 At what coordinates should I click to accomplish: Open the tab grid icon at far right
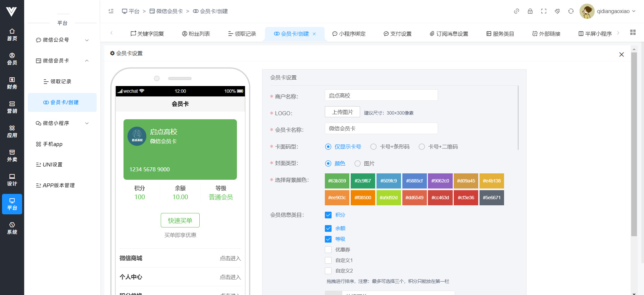(x=633, y=32)
